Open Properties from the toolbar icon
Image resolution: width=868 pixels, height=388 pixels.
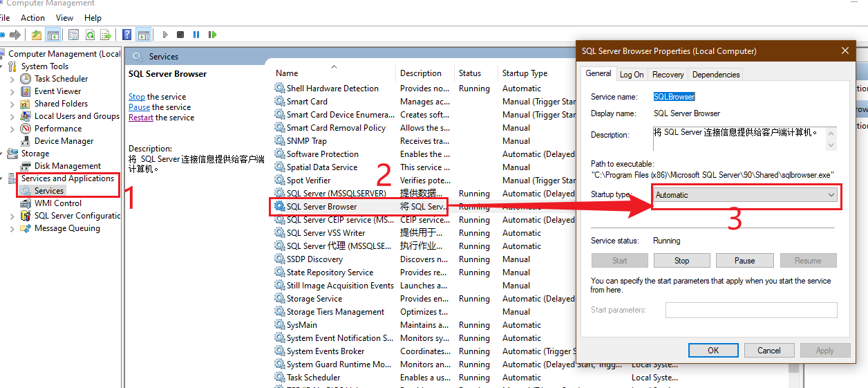click(x=73, y=35)
